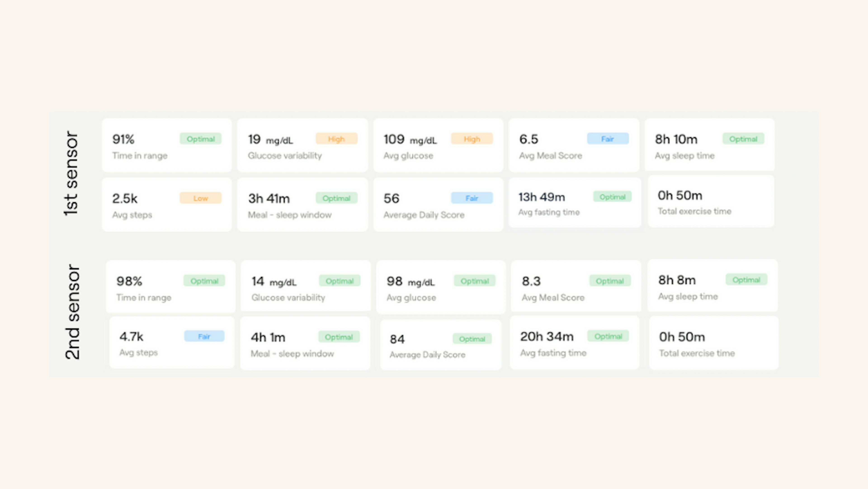Click the Optimal badge beside 84
Screen dimensions: 868x489
pos(472,339)
